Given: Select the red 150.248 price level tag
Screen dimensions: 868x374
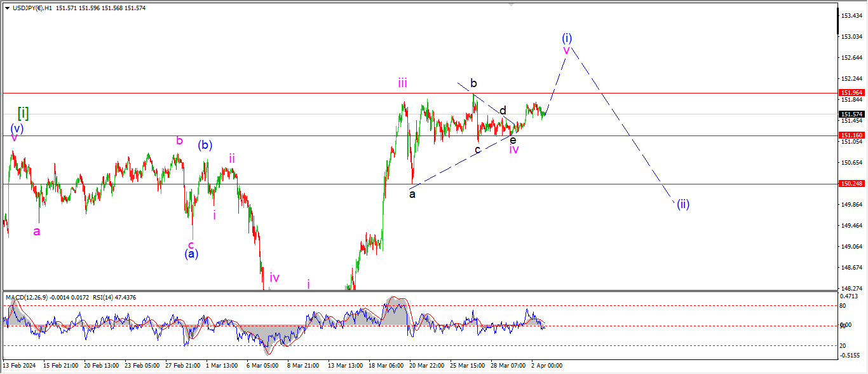Looking at the screenshot, I should [850, 184].
